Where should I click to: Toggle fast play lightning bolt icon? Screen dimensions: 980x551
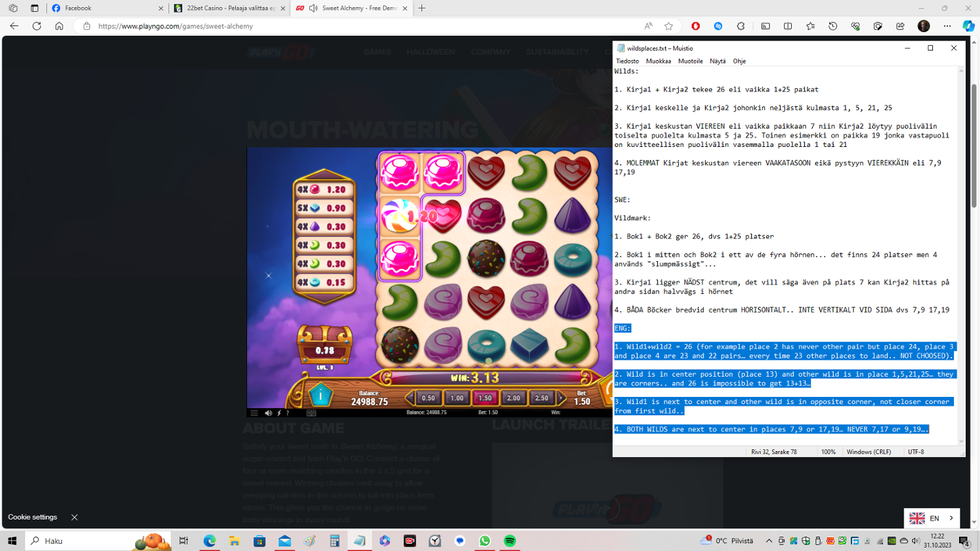(279, 413)
